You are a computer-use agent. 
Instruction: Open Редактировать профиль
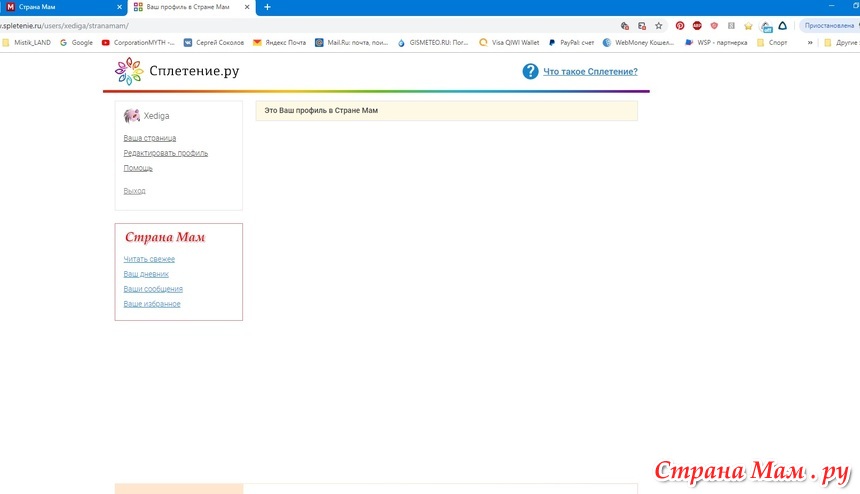tap(166, 153)
